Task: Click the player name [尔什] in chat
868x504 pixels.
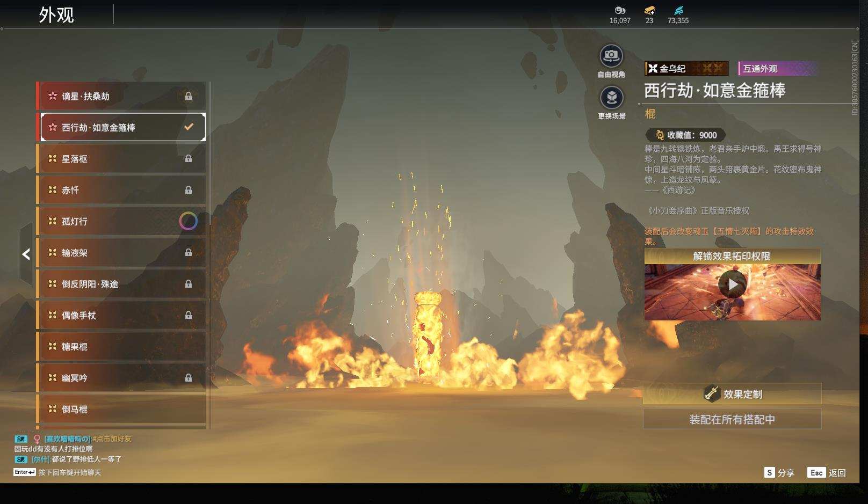Action: tap(40, 459)
